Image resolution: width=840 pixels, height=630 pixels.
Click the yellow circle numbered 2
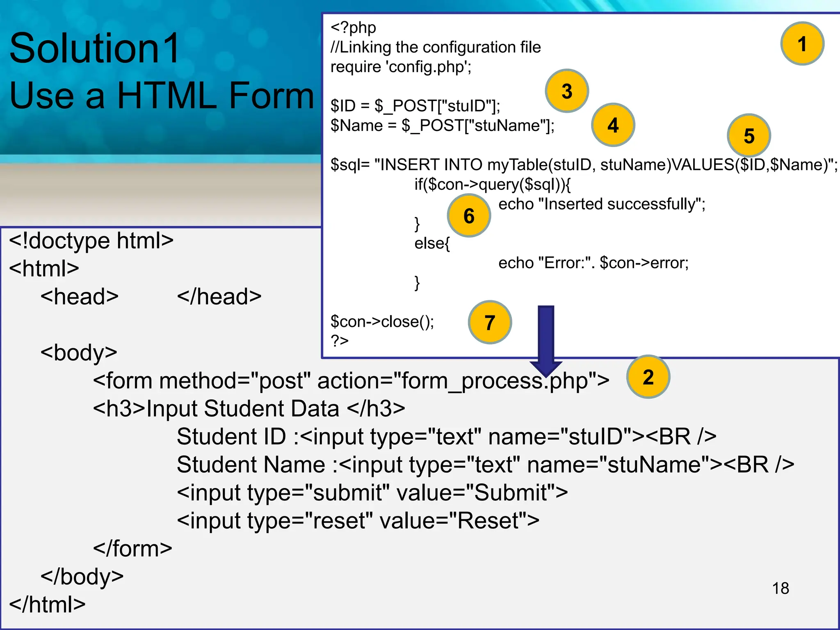coord(648,377)
